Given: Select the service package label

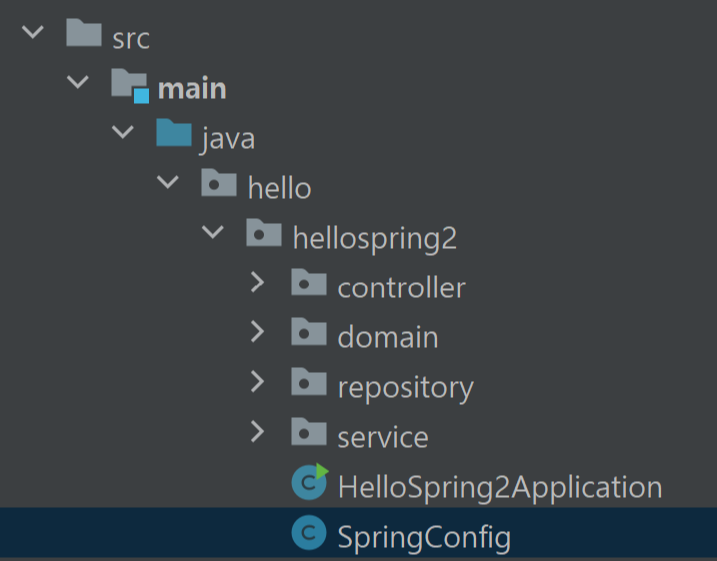Looking at the screenshot, I should (x=383, y=438).
